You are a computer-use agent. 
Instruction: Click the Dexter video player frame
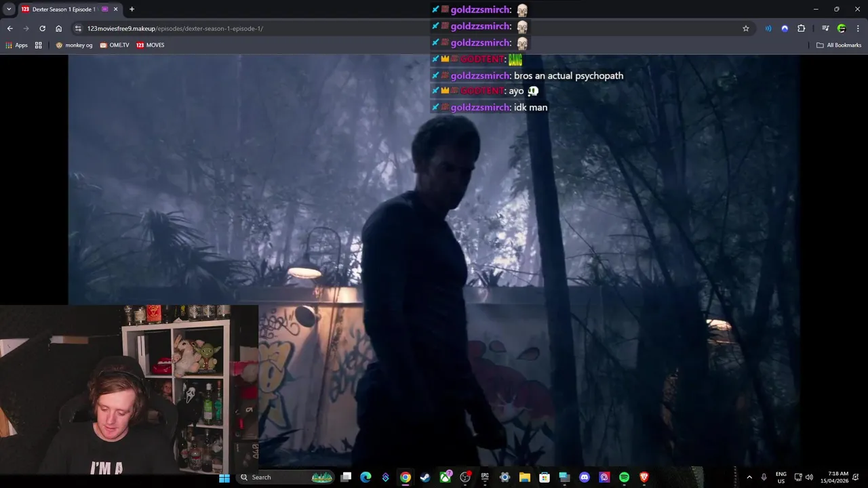434,261
